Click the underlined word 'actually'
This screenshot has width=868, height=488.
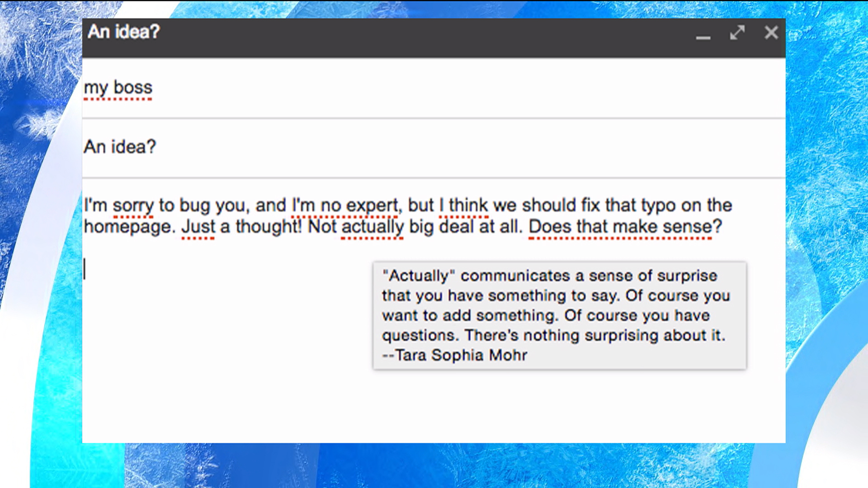pyautogui.click(x=372, y=226)
